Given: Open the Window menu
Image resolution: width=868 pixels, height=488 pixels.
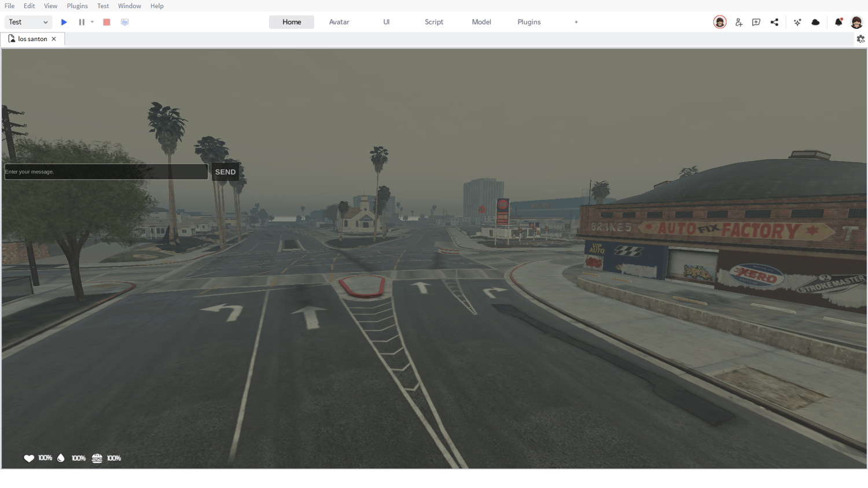Looking at the screenshot, I should [x=130, y=6].
